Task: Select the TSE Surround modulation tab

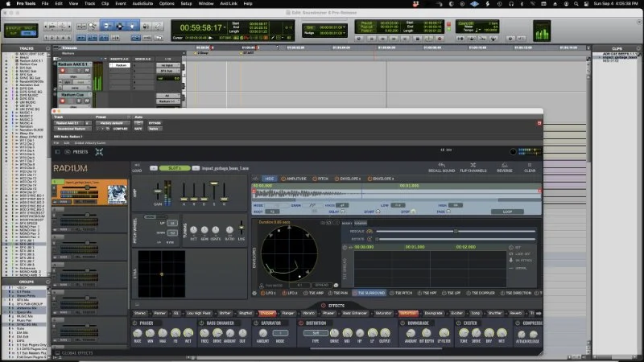Action: [369, 293]
